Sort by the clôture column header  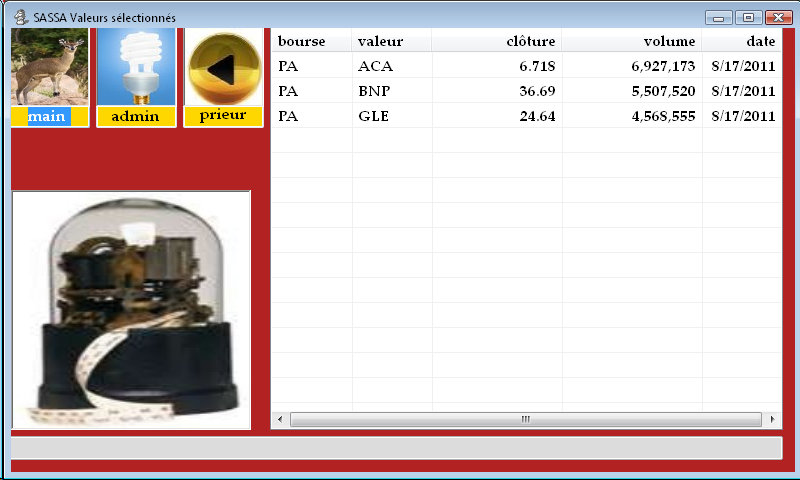click(x=496, y=41)
